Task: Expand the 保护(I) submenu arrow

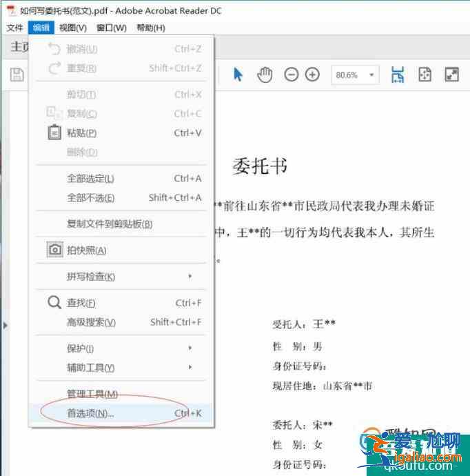Action: (x=190, y=348)
